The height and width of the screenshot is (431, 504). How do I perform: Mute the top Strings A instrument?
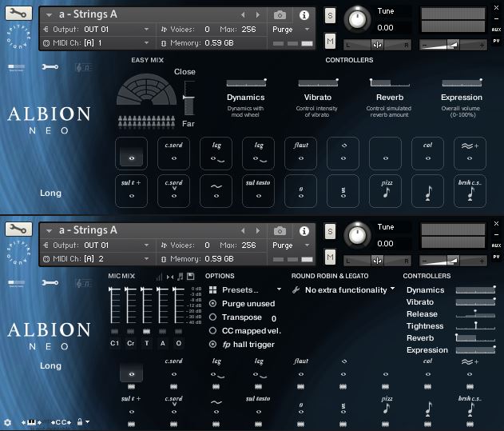click(x=330, y=41)
